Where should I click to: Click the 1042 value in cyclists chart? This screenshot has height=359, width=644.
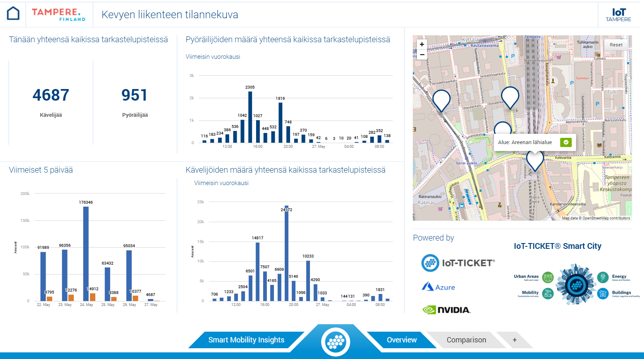[x=242, y=116]
